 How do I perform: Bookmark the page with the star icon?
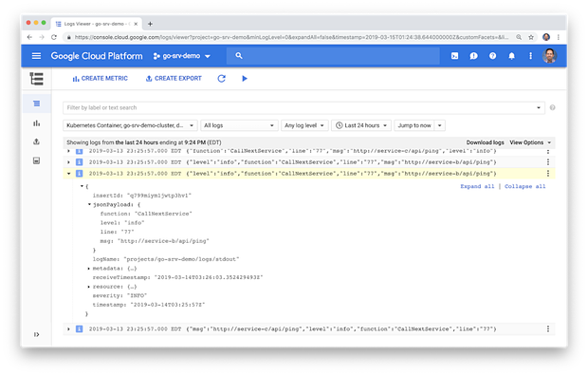[x=531, y=37]
